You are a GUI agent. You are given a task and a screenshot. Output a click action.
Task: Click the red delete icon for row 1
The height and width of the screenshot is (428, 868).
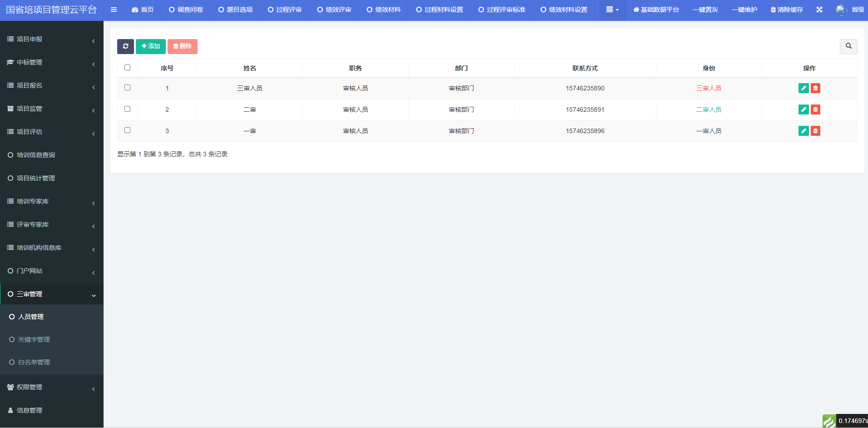click(x=815, y=88)
